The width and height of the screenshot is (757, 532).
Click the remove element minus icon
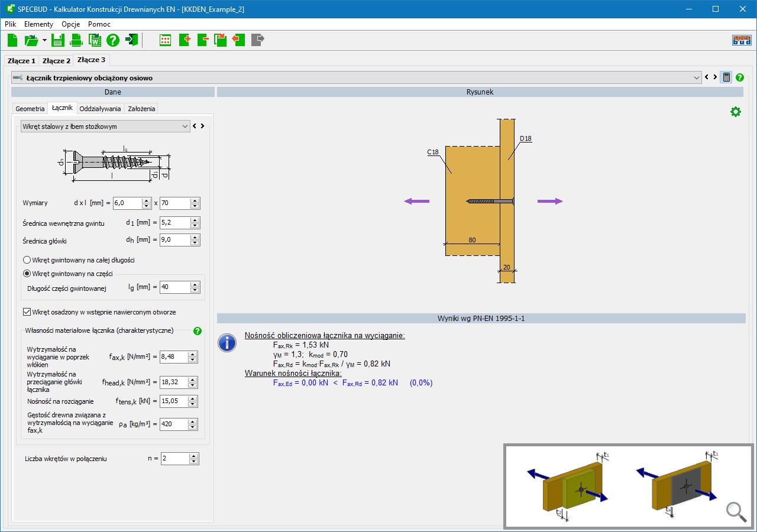203,40
